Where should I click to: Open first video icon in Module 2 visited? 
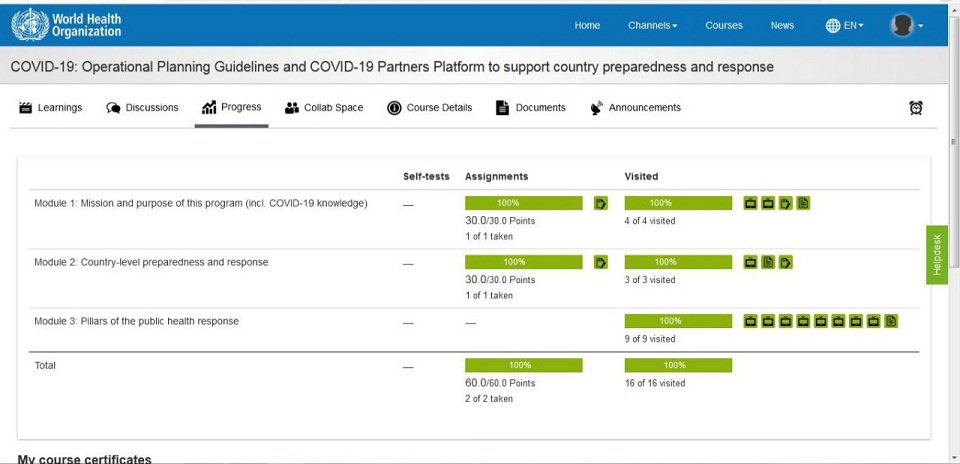[751, 263]
